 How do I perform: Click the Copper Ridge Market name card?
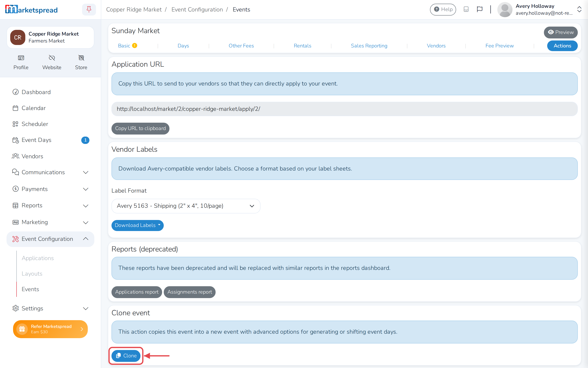pos(50,37)
